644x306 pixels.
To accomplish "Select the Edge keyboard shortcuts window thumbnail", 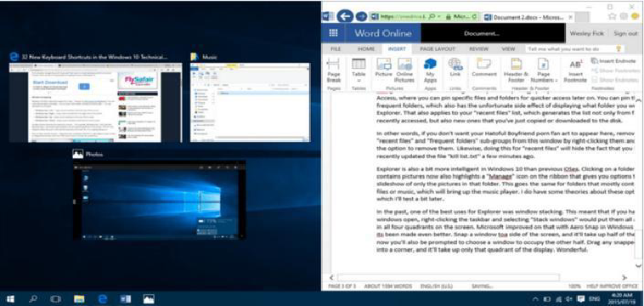I will click(x=95, y=103).
